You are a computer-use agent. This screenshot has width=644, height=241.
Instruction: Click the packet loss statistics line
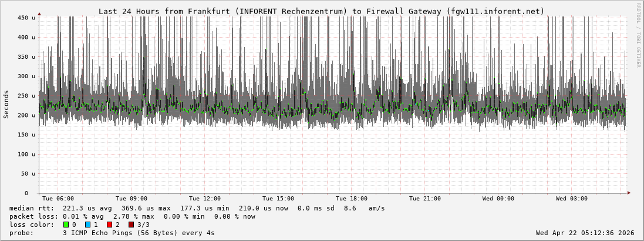(x=132, y=216)
